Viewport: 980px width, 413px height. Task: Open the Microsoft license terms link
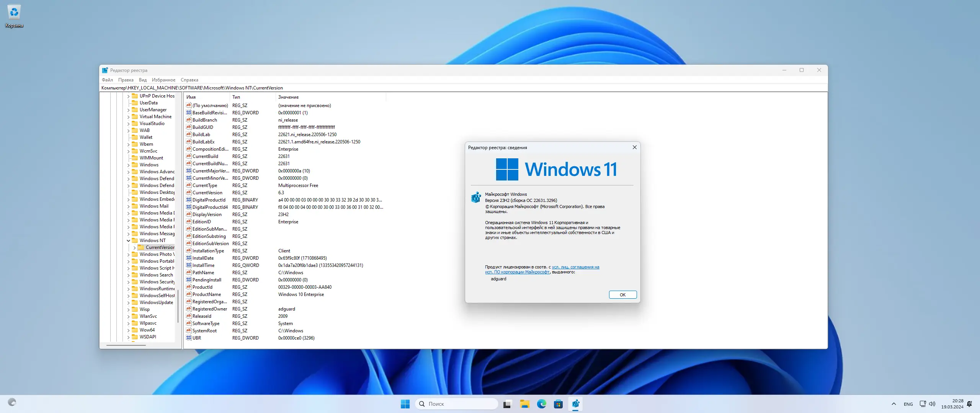click(575, 267)
